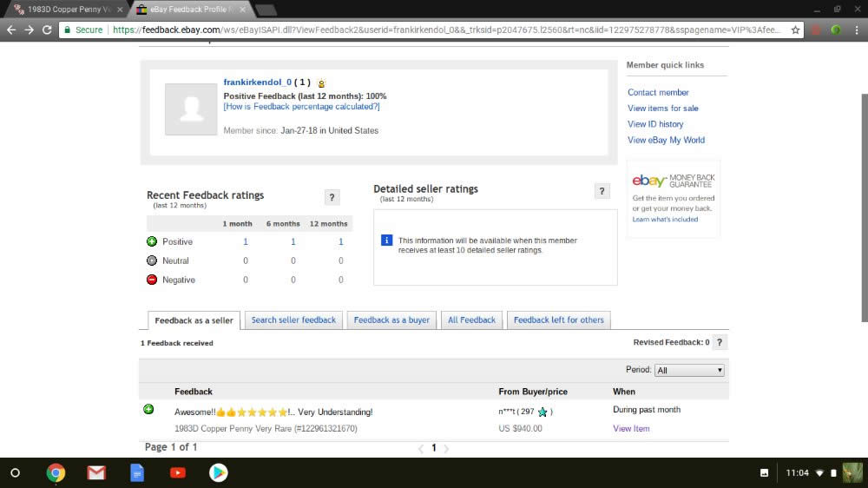Click the previous page arrow in pagination
868x488 pixels.
click(421, 448)
